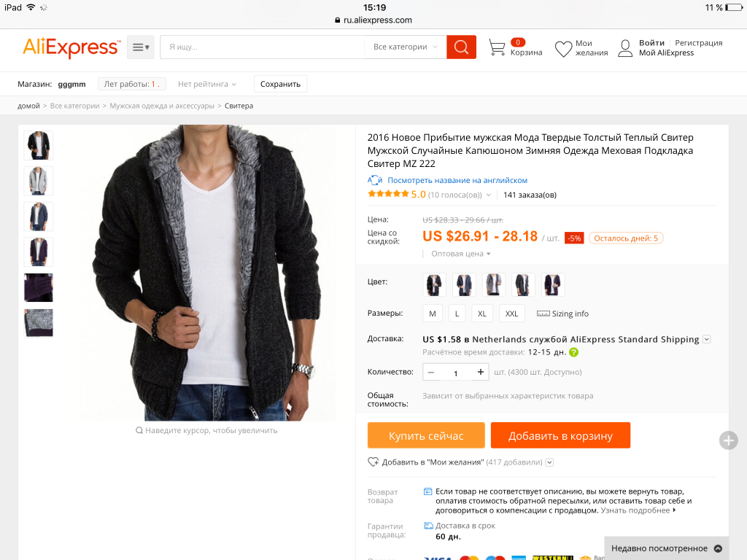Click the translate title icon
Viewport: 747px width, 560px height.
point(375,180)
